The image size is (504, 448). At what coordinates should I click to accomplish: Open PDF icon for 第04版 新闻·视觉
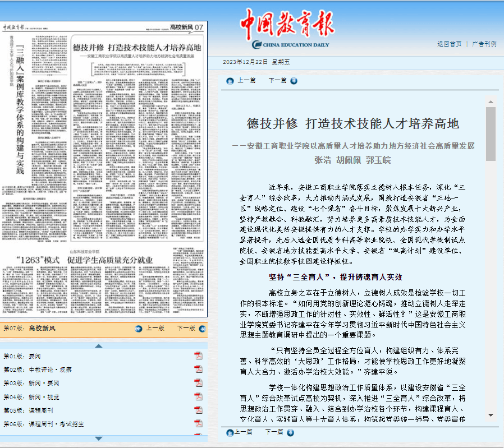198,396
